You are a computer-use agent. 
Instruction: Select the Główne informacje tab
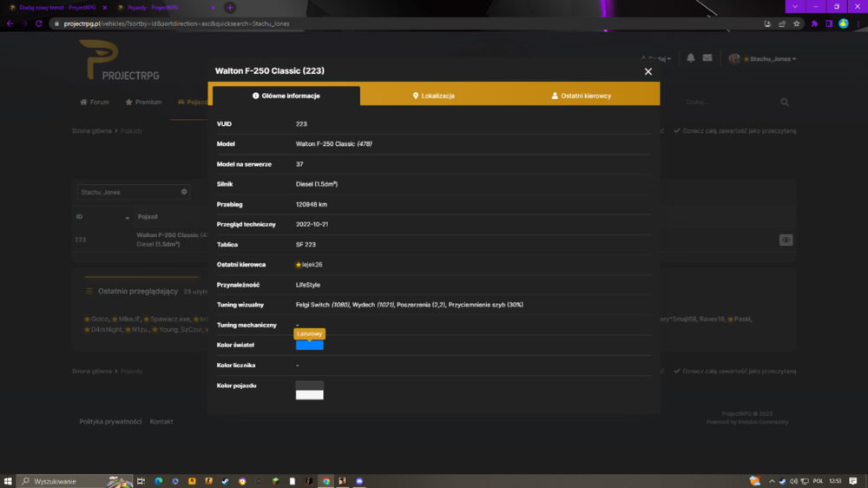(286, 96)
